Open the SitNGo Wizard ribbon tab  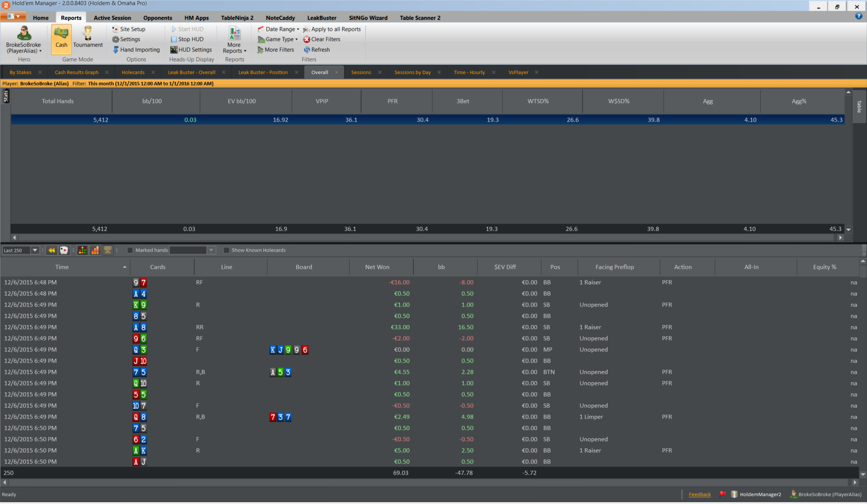click(x=368, y=18)
